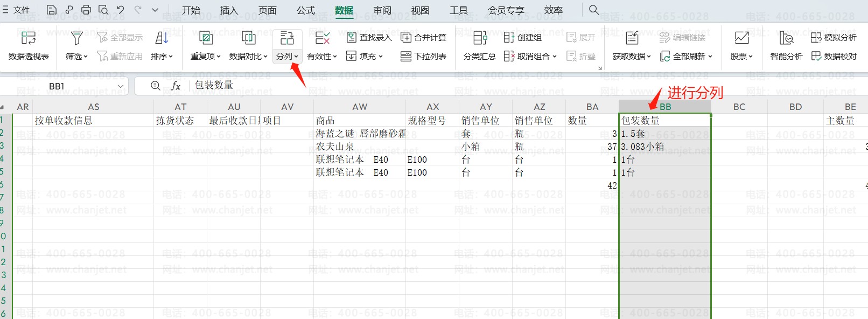Click the 主数量 header cell
Screen dimensions: 868x319
846,120
